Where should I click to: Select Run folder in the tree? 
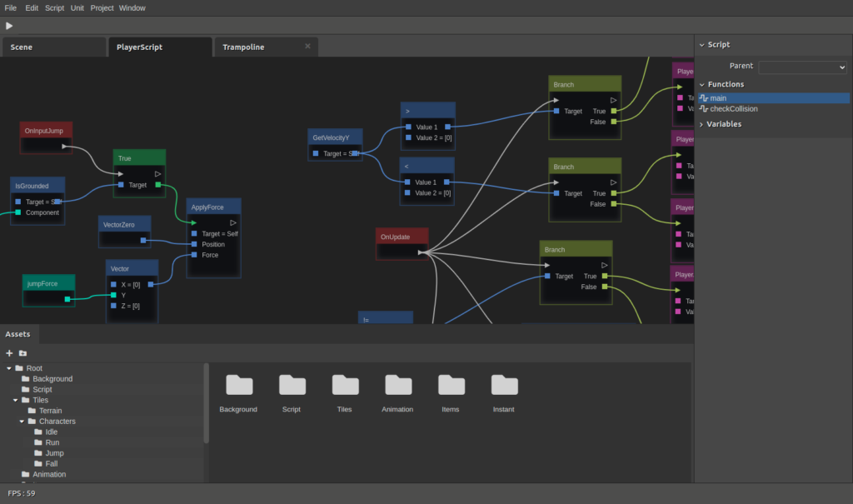point(52,442)
